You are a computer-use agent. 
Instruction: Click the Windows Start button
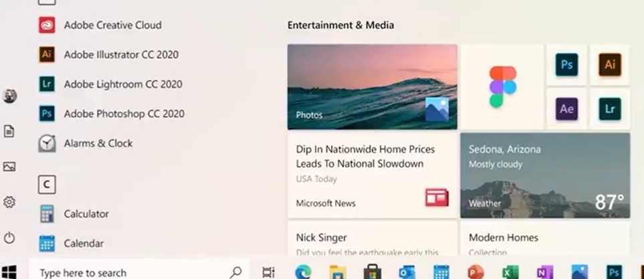pyautogui.click(x=9, y=272)
